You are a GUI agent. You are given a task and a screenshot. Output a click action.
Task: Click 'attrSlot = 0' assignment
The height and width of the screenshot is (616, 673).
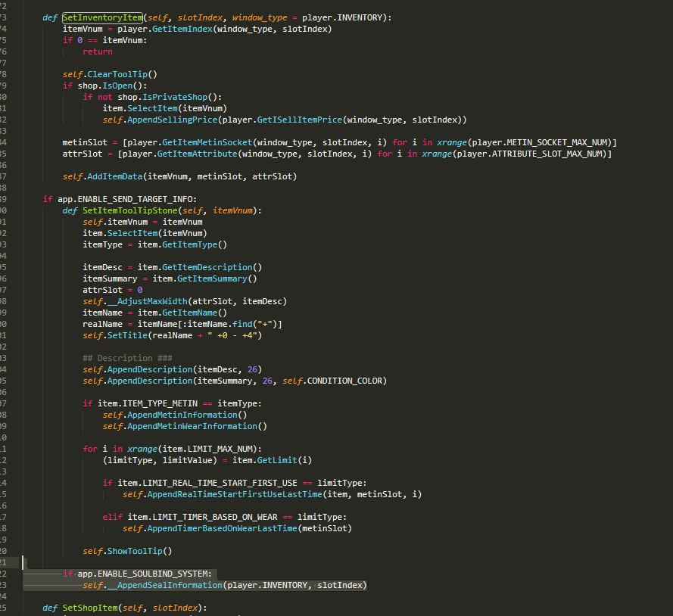click(113, 290)
